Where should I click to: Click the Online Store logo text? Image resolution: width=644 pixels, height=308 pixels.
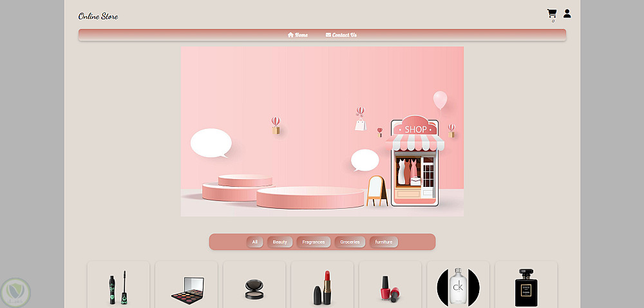98,16
